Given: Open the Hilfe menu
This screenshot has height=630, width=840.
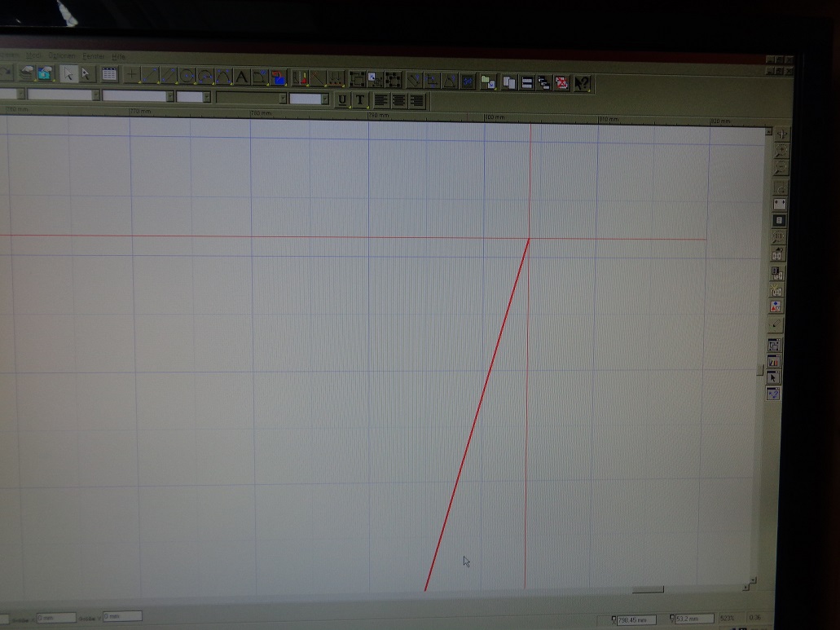Looking at the screenshot, I should tap(118, 56).
